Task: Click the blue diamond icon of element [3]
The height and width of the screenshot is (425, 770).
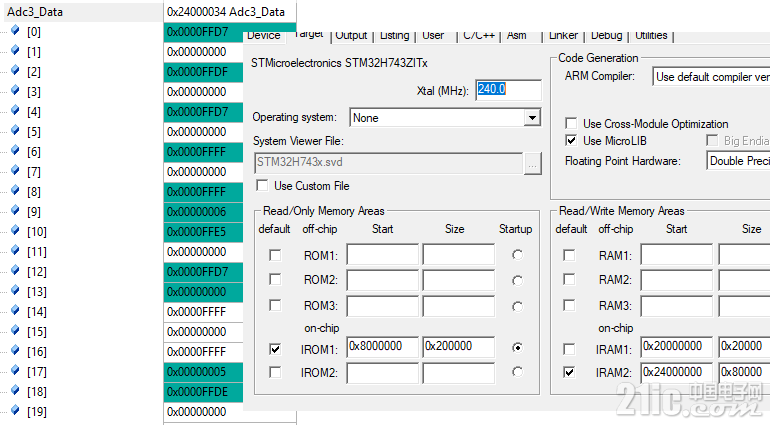Action: (15, 90)
